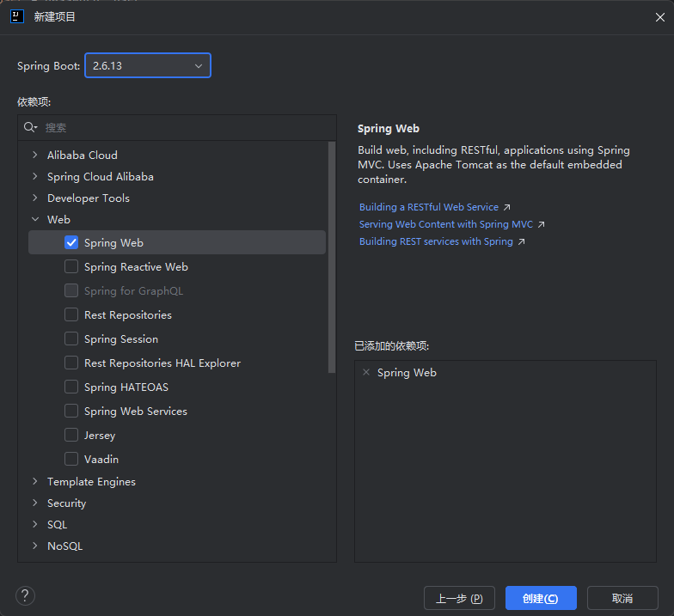Open help with the question mark button
This screenshot has width=674, height=616.
tap(26, 596)
